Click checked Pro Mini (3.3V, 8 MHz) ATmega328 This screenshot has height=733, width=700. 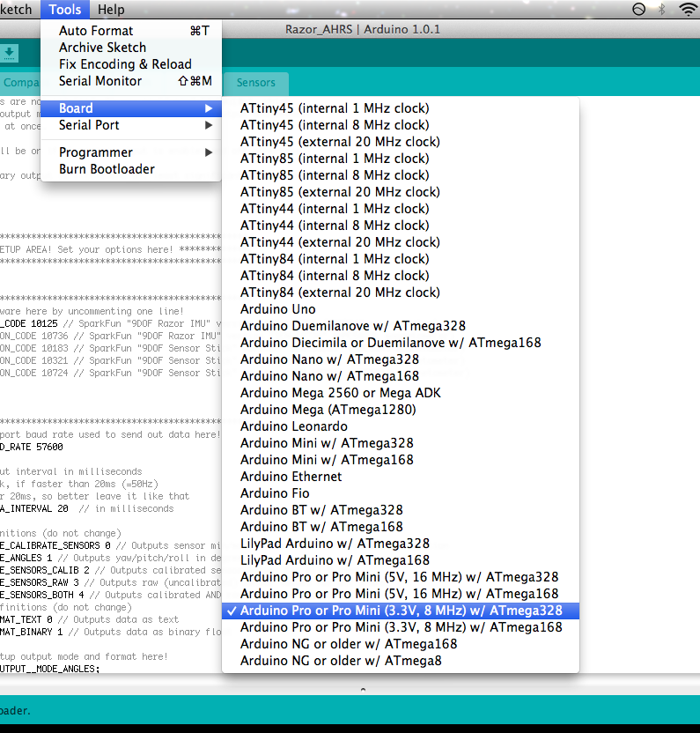coord(401,611)
